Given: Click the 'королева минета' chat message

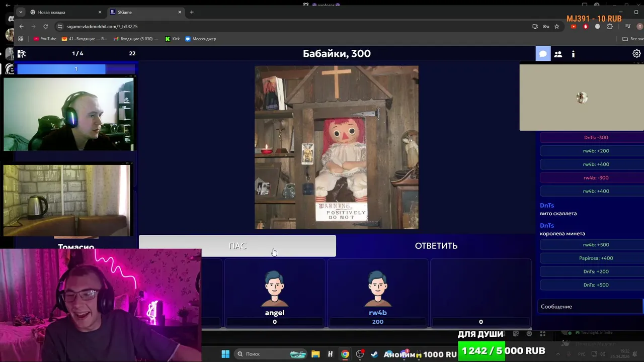Looking at the screenshot, I should (562, 233).
